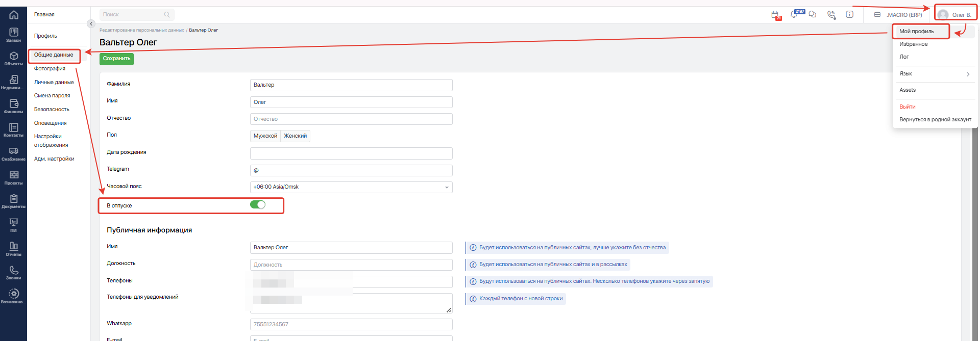Click Выйти to log out
980x341 pixels.
[908, 107]
